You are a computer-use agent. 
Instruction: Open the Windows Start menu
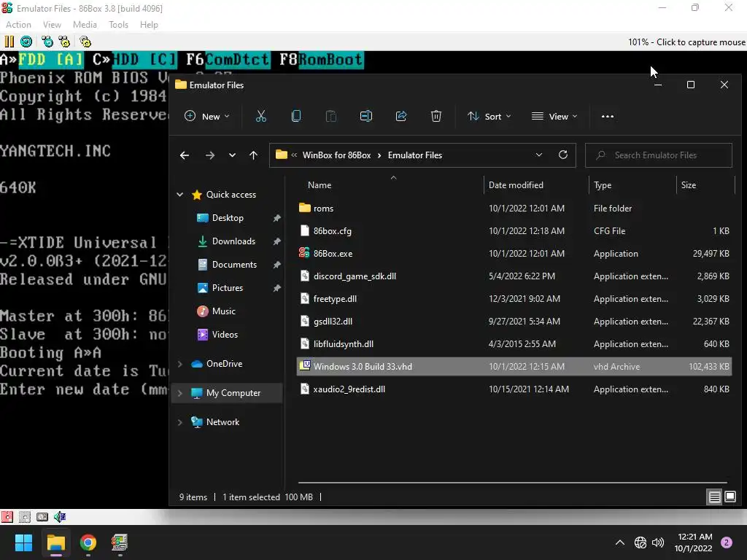[x=23, y=542]
